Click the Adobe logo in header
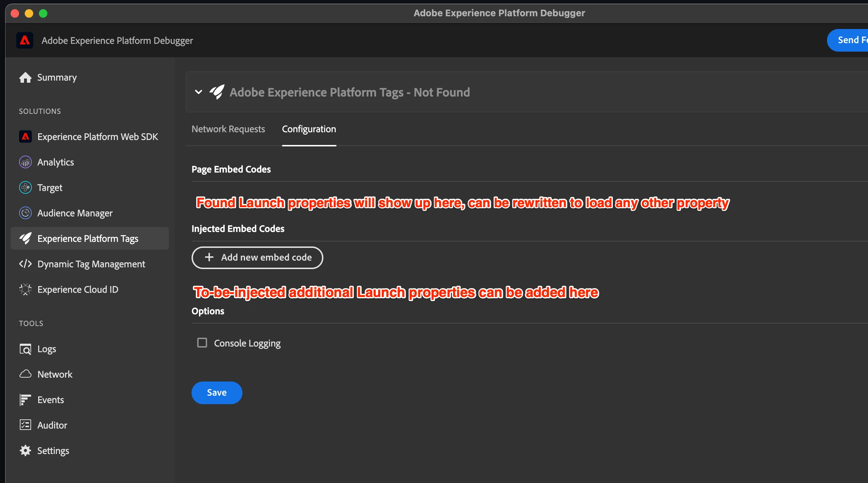Screen dimensions: 868x483 coord(25,41)
